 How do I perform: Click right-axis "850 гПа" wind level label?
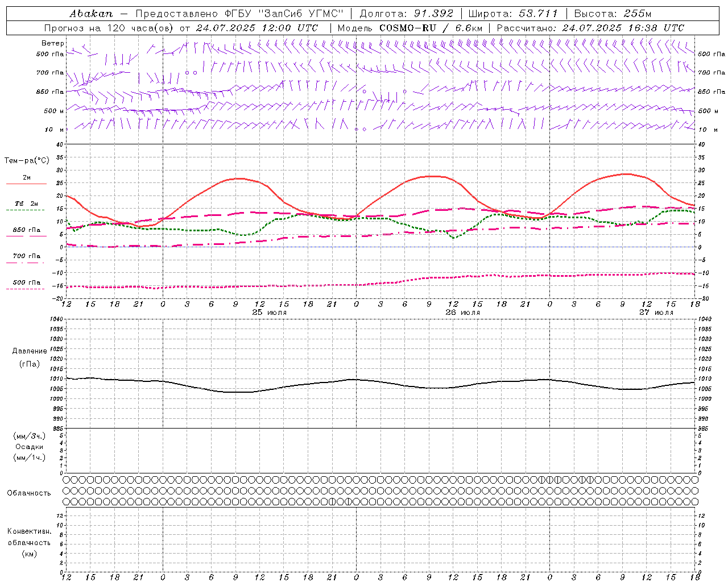(712, 92)
